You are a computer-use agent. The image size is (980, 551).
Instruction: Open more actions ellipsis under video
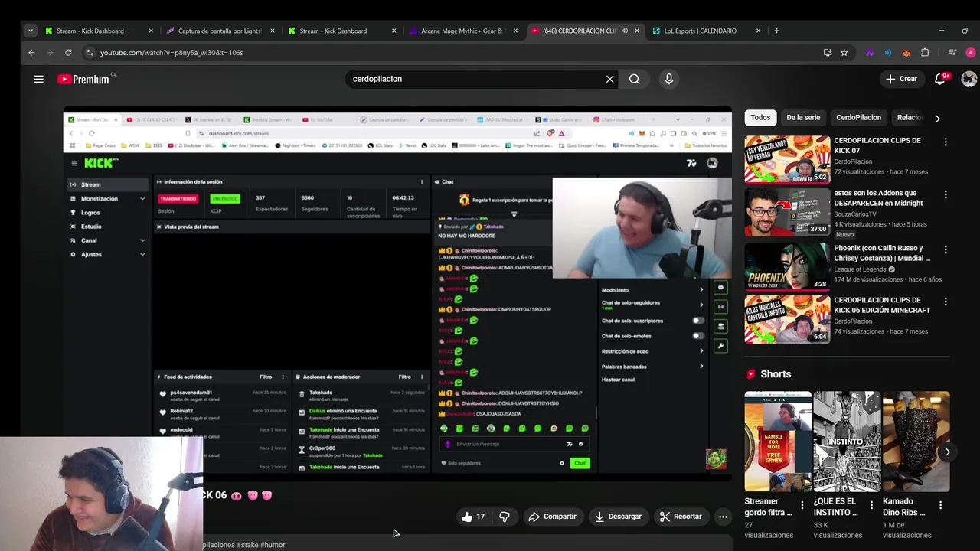(x=723, y=517)
